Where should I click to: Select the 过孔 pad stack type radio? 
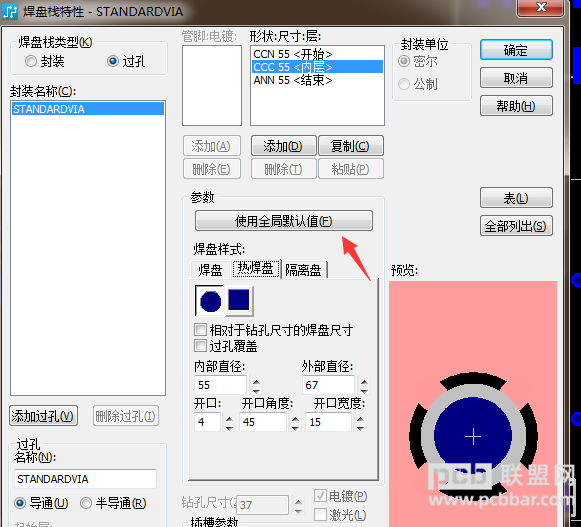coord(113,61)
